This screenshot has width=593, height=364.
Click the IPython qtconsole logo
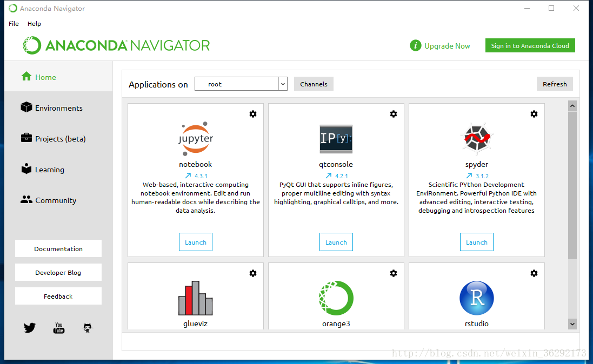click(336, 139)
